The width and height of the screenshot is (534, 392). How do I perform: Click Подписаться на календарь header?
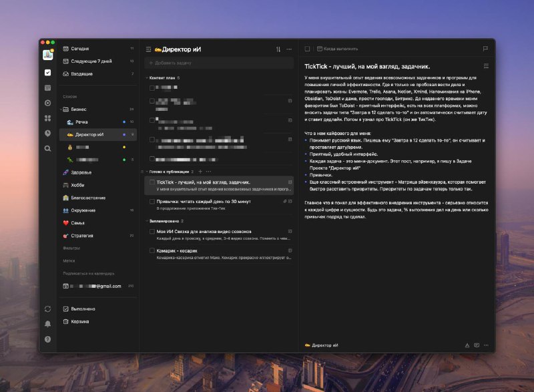89,273
